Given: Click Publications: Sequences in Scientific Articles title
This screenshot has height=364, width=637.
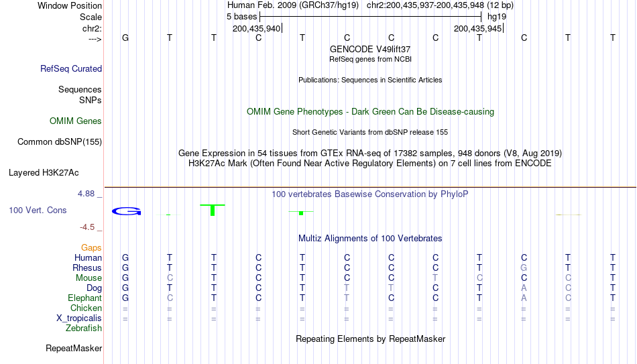Looking at the screenshot, I should tap(370, 80).
